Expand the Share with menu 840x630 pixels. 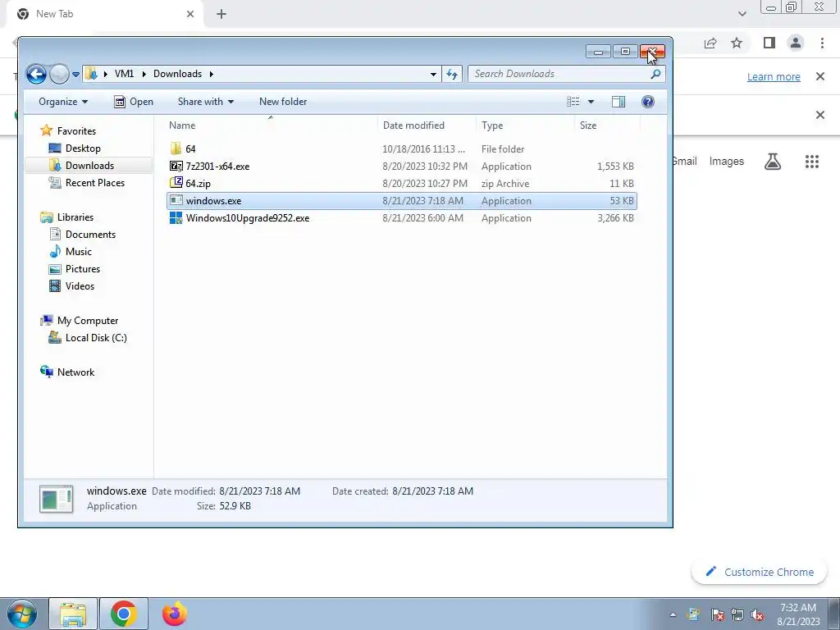[x=206, y=102]
